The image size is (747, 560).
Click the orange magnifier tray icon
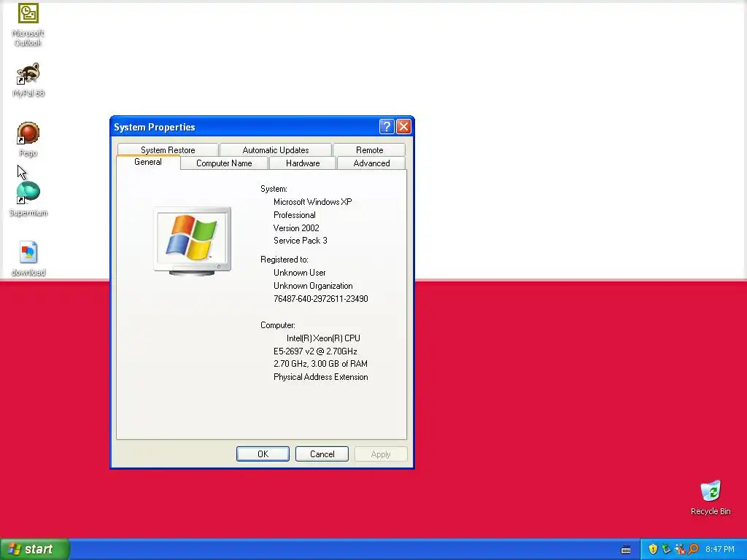(693, 549)
